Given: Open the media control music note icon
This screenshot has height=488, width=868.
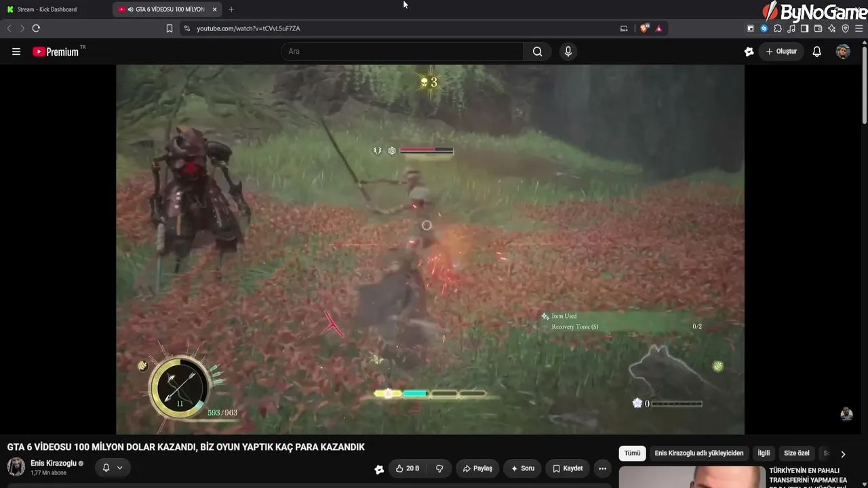Looking at the screenshot, I should (791, 28).
